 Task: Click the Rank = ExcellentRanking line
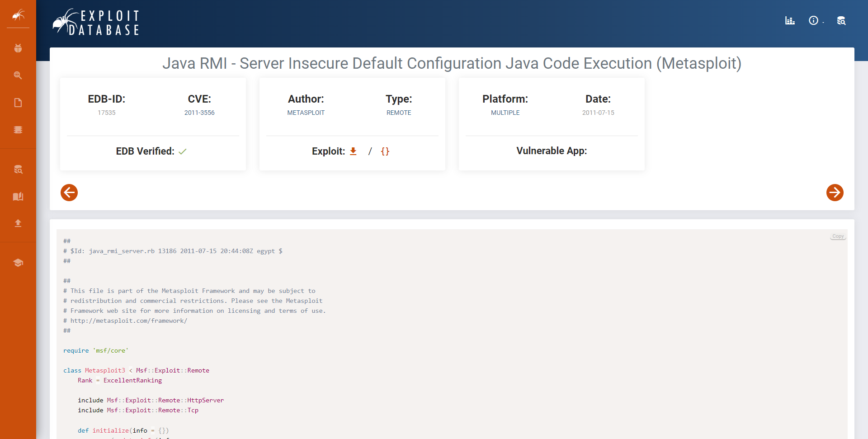tap(120, 380)
